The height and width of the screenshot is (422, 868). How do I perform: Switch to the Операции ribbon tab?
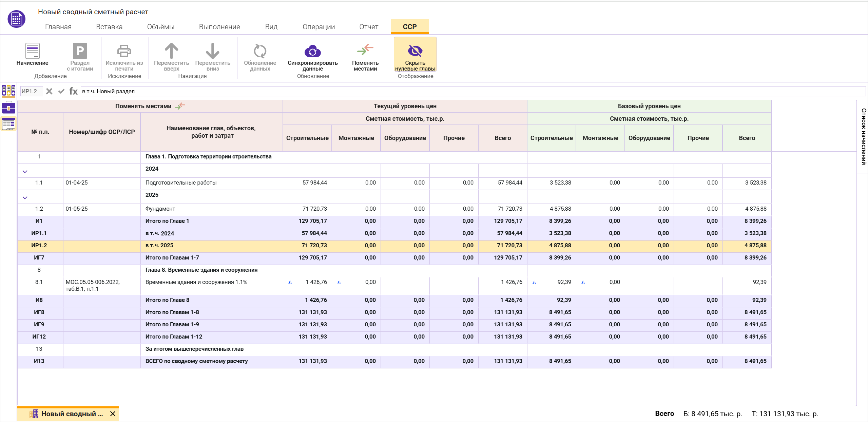point(319,27)
